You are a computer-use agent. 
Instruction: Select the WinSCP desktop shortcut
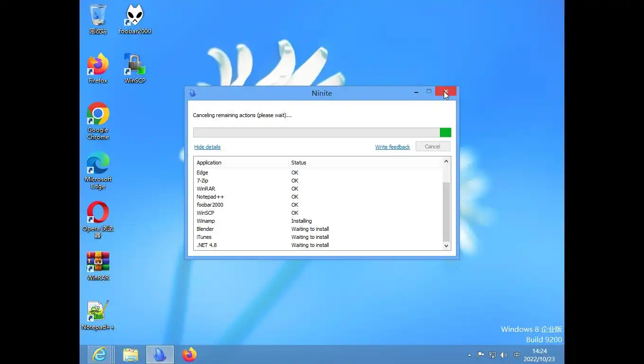135,68
